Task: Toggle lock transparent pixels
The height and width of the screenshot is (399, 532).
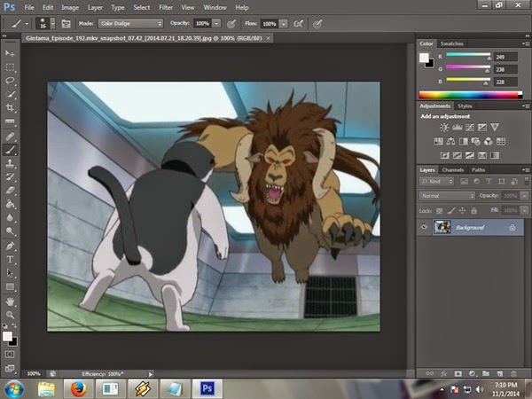Action: [439, 211]
